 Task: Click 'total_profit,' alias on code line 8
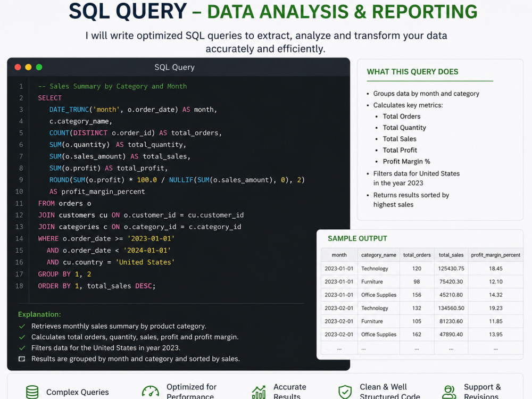pos(142,168)
